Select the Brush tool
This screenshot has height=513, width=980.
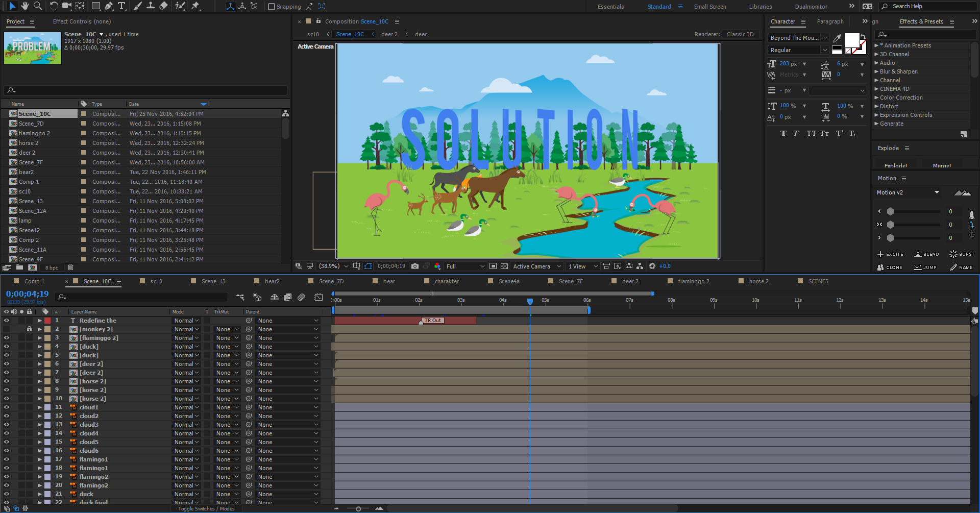point(138,6)
